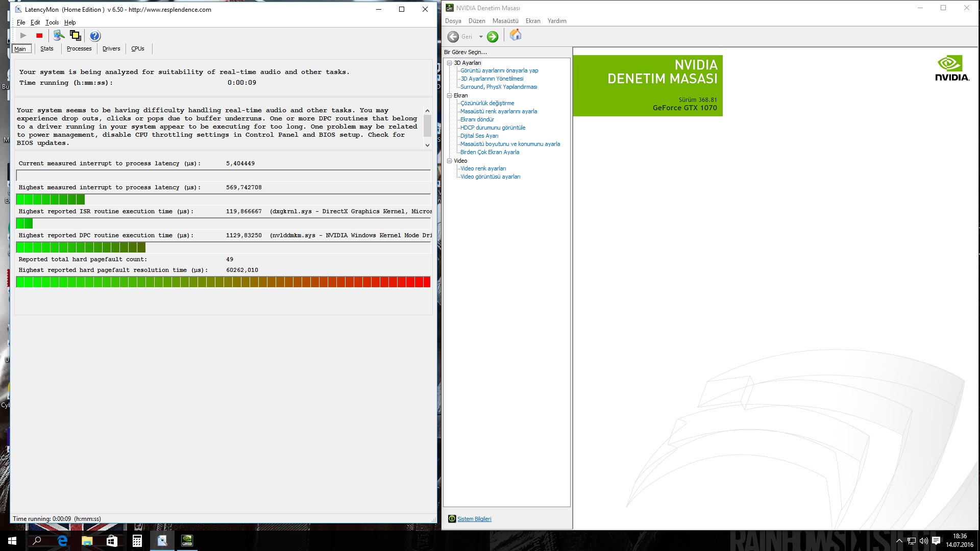Click the DPC routine execution time bar
The height and width of the screenshot is (551, 980).
point(224,247)
